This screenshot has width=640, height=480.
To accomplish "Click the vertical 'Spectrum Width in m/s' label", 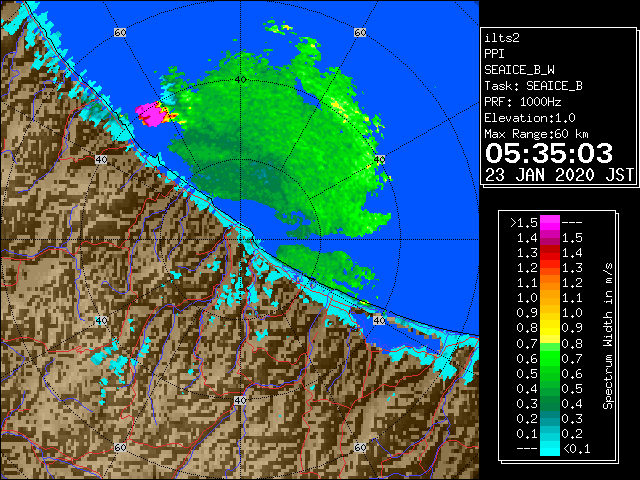I will [x=608, y=336].
